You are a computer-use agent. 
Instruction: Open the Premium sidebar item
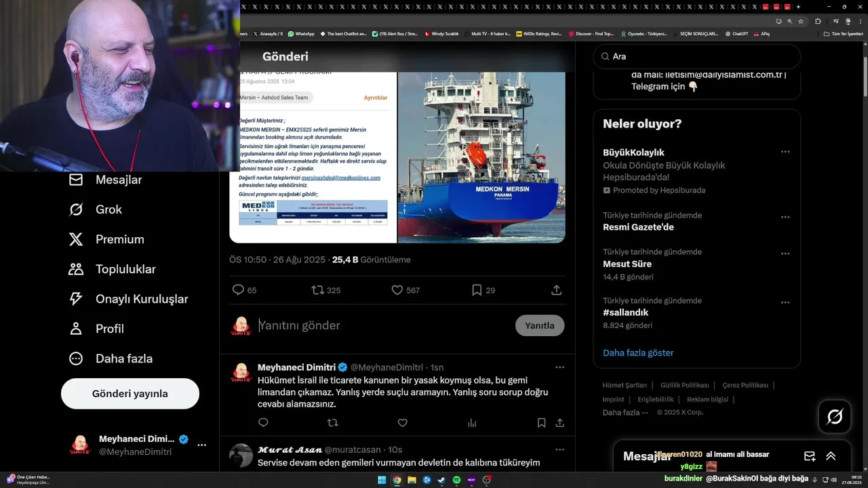coord(106,239)
